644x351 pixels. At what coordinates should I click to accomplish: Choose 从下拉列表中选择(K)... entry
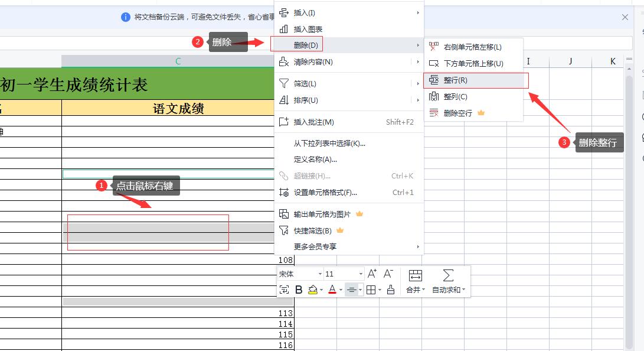pyautogui.click(x=349, y=144)
